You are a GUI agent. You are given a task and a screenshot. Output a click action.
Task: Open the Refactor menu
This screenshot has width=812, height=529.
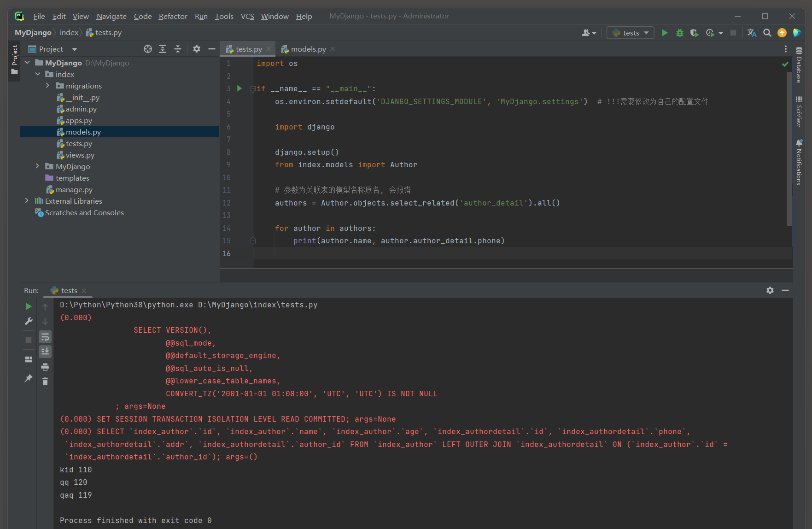pos(173,16)
